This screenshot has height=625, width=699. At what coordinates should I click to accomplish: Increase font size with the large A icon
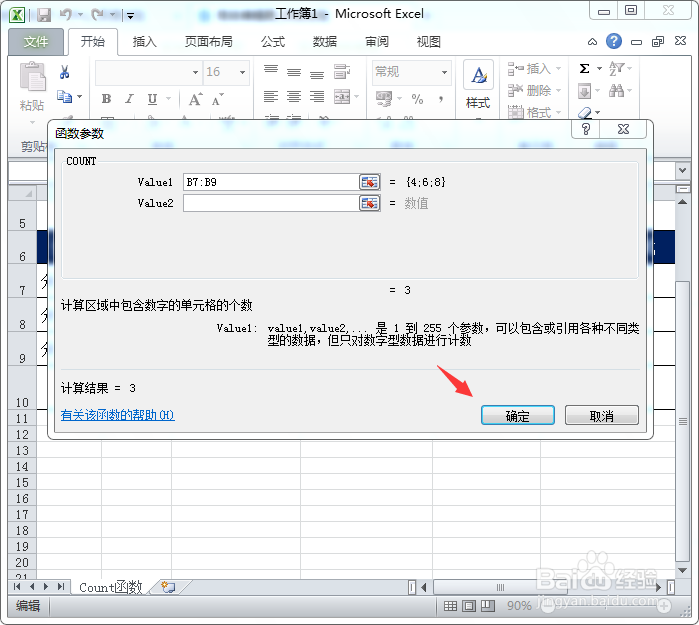195,99
